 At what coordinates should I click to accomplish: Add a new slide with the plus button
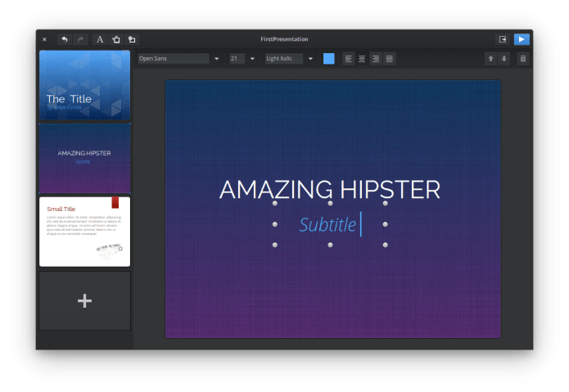[x=84, y=301]
